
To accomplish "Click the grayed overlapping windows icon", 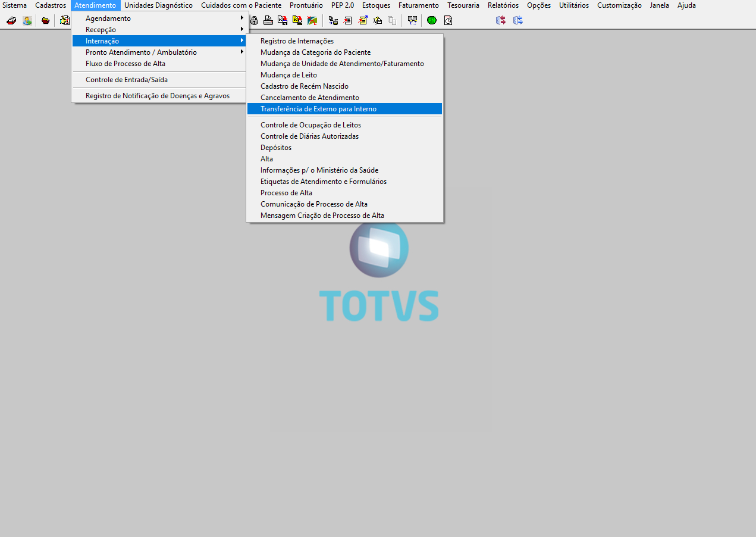I will coord(392,20).
